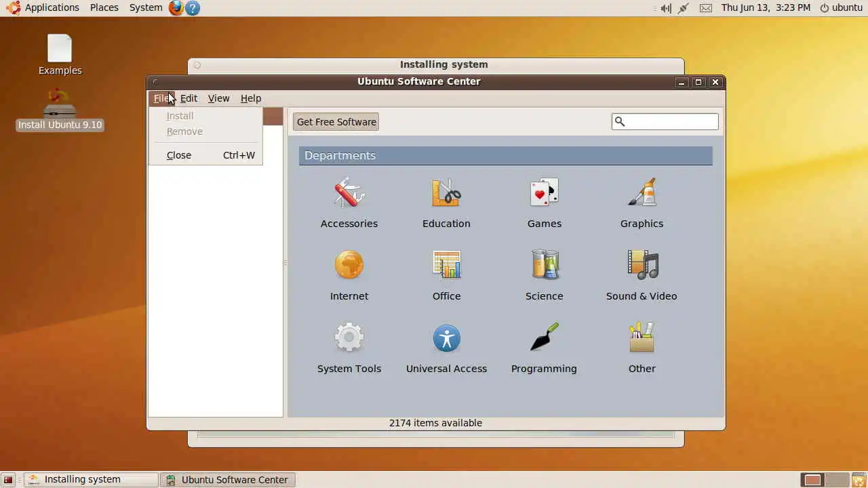
Task: Switch to Installing system taskbar window
Action: click(x=91, y=480)
